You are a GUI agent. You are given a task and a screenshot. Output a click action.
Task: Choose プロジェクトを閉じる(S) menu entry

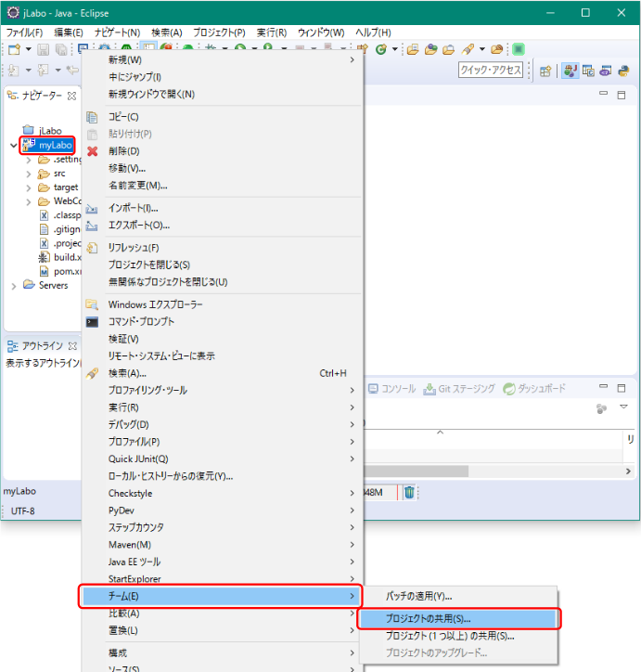pos(222,265)
